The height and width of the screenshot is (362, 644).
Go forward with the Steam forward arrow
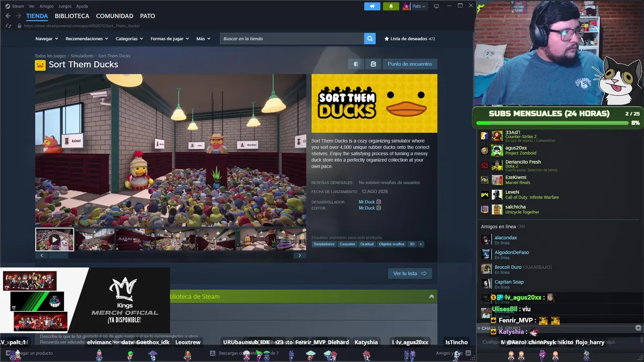(x=18, y=16)
